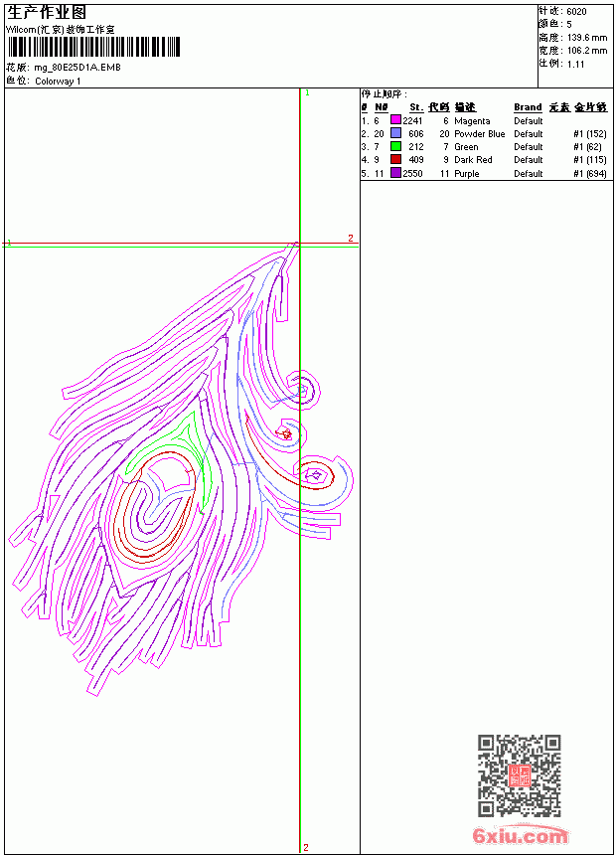Click the Colorway 1 label

[x=58, y=82]
